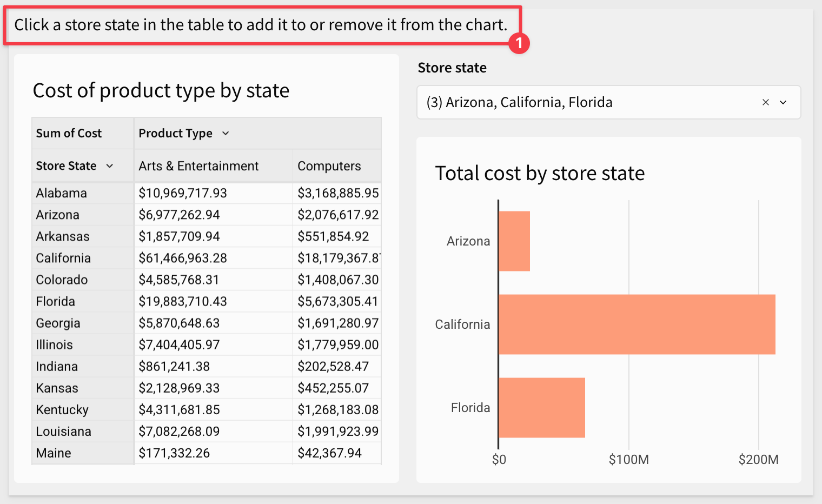Click the California bar in the chart

(637, 324)
